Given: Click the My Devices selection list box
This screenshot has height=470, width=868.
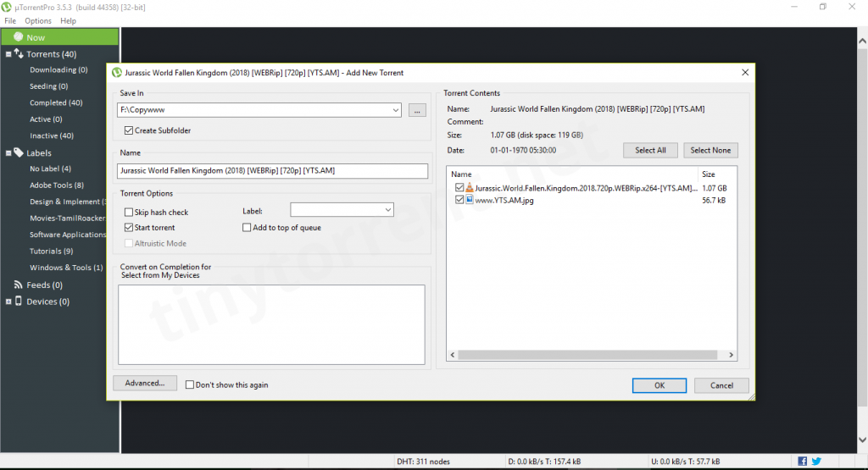Looking at the screenshot, I should click(x=271, y=324).
